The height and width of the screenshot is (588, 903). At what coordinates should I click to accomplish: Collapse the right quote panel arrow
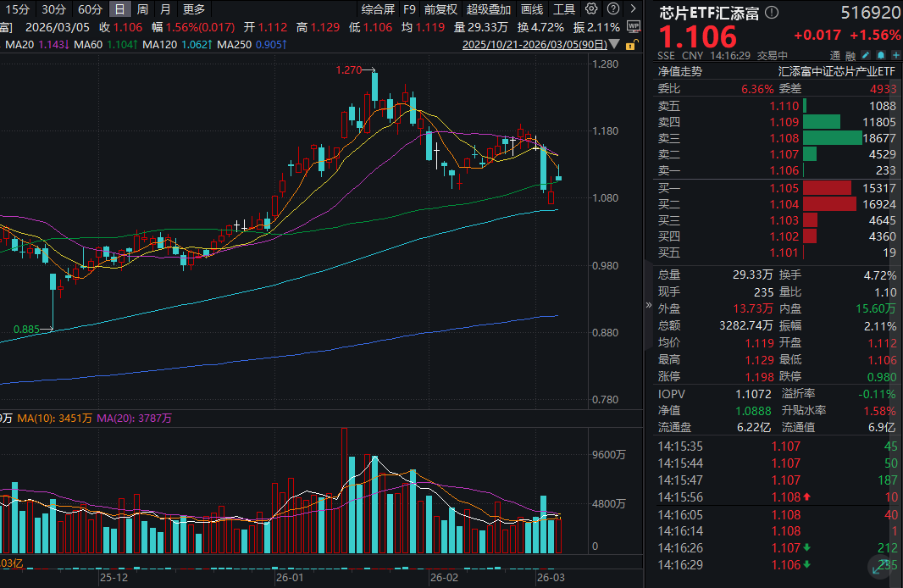pyautogui.click(x=649, y=304)
